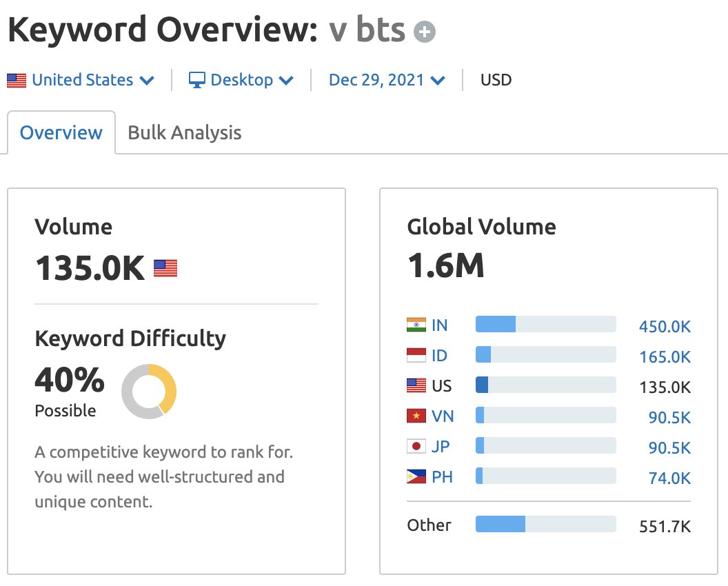Viewport: 728px width, 586px height.
Task: Click the 1.6M global volume value
Action: tap(446, 265)
